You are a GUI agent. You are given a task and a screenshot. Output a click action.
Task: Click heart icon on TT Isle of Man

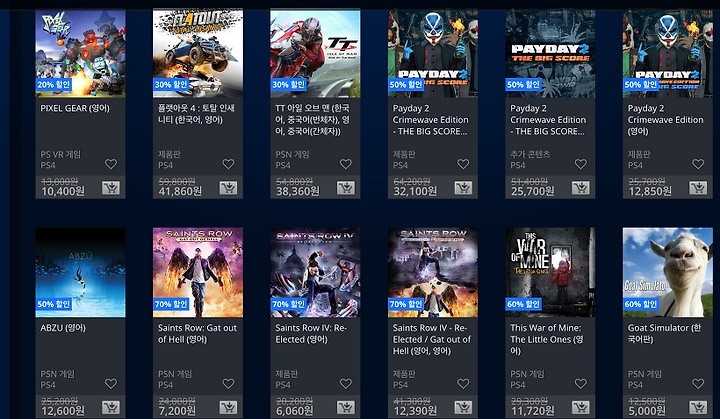(346, 164)
